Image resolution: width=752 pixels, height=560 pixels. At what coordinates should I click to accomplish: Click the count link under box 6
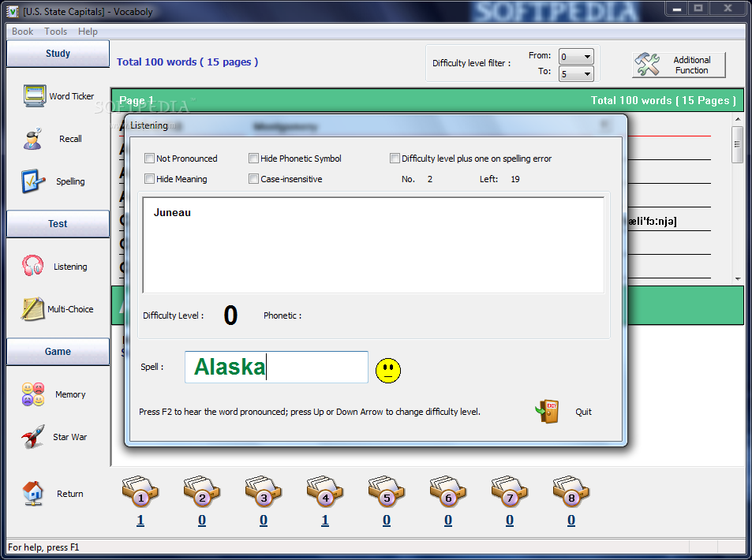coord(448,520)
